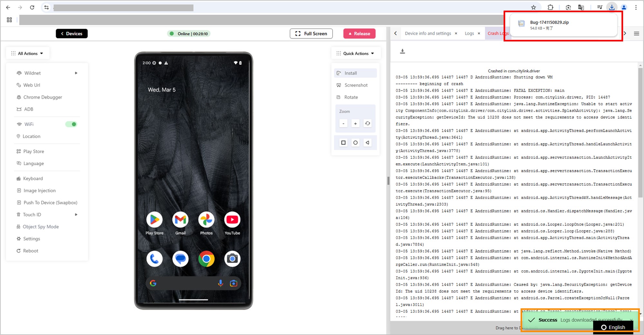This screenshot has width=644, height=335.
Task: Open Keyboard action
Action: pos(30,179)
